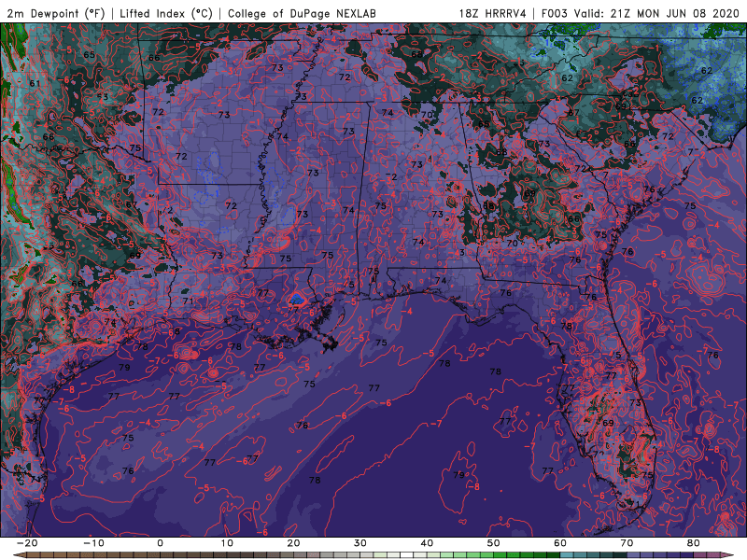Click the "61" dewpoint value on the map
Image resolution: width=747 pixels, height=560 pixels.
click(x=35, y=83)
